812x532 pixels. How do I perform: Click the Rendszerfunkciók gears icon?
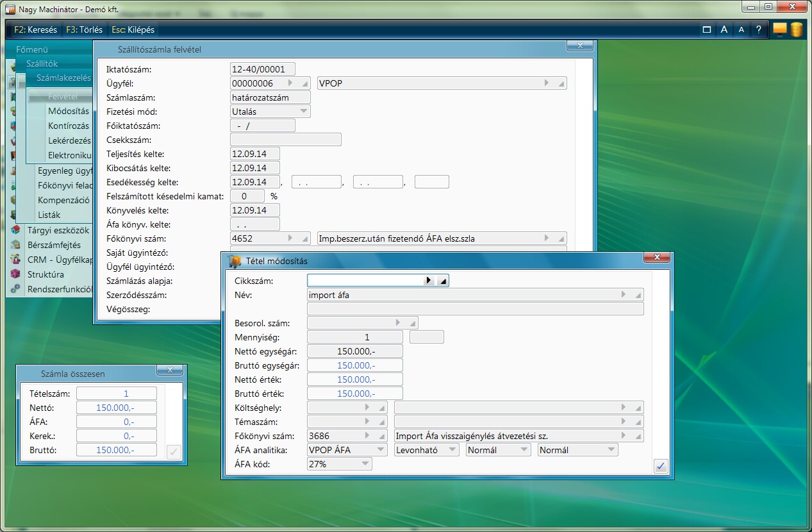[x=15, y=289]
